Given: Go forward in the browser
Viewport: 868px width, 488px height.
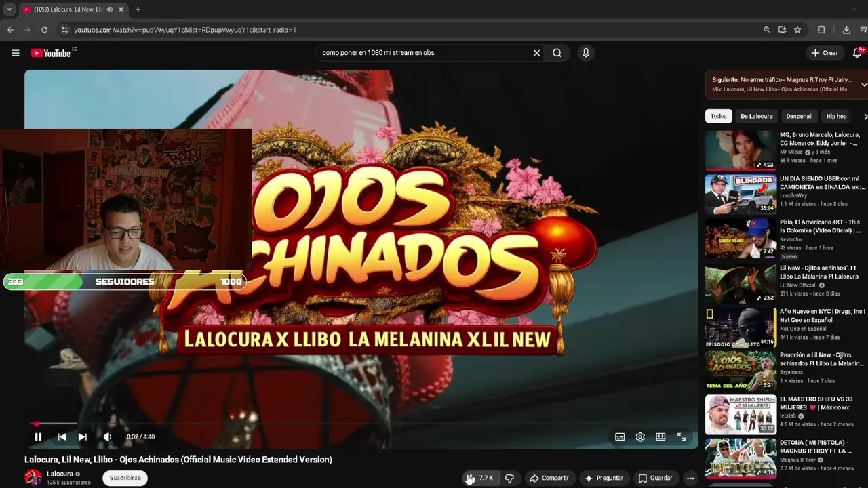Looking at the screenshot, I should coord(27,30).
